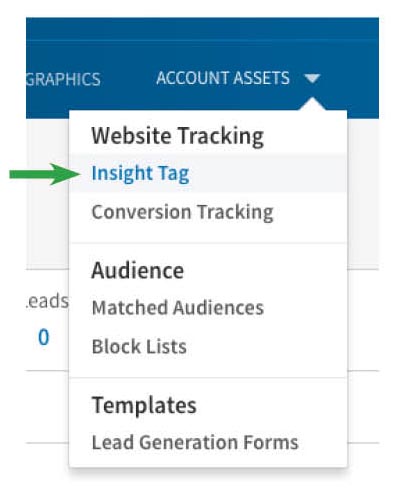Click the highlighted row to the right of Insight Tag
This screenshot has width=404, height=491.
click(268, 174)
